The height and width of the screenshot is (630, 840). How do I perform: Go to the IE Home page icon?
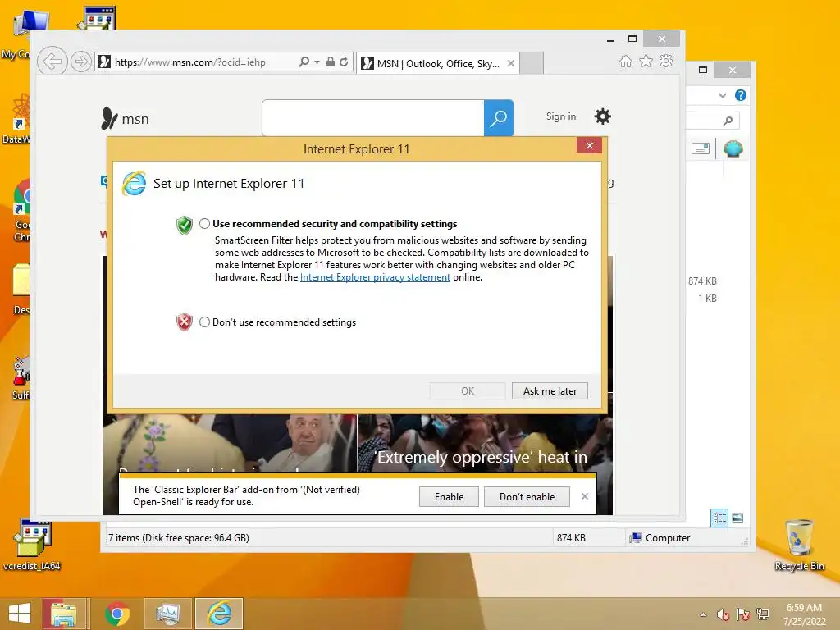[x=626, y=61]
